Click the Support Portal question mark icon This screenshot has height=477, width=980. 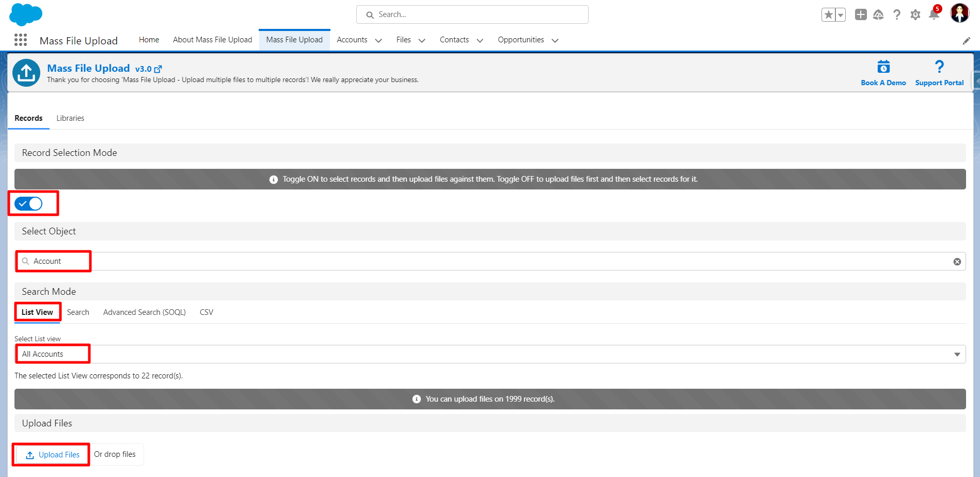click(x=939, y=67)
